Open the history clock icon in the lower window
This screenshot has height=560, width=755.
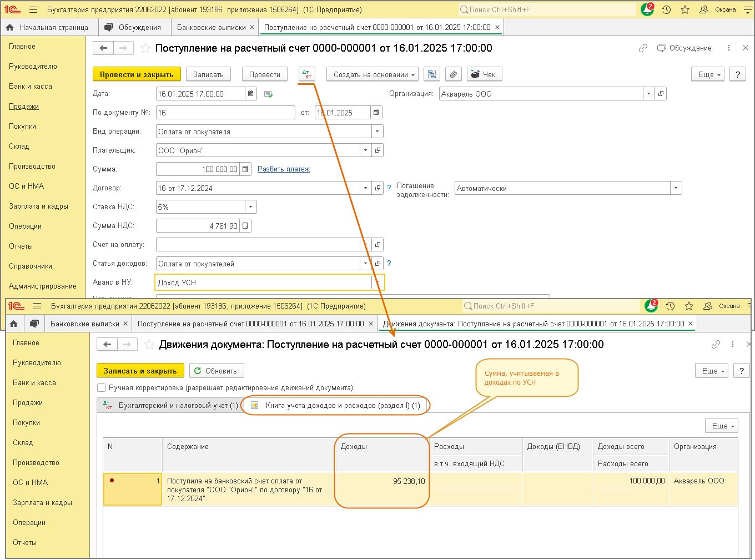(x=671, y=306)
